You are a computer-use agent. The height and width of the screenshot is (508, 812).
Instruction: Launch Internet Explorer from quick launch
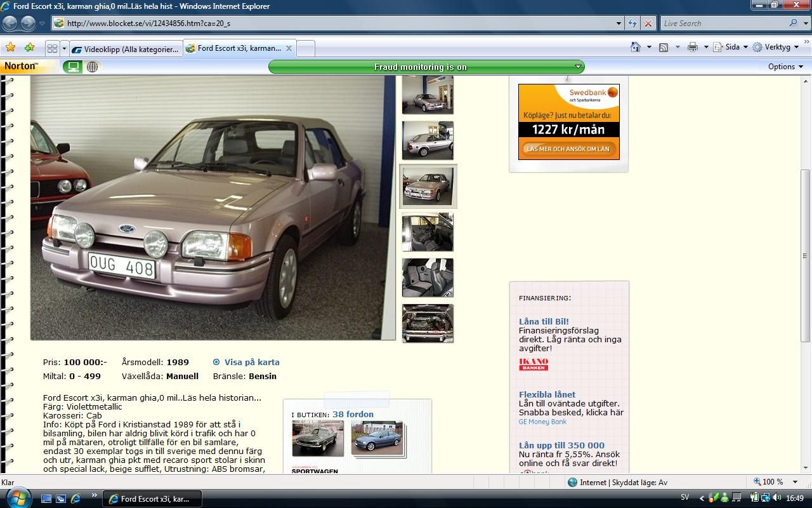[x=75, y=499]
